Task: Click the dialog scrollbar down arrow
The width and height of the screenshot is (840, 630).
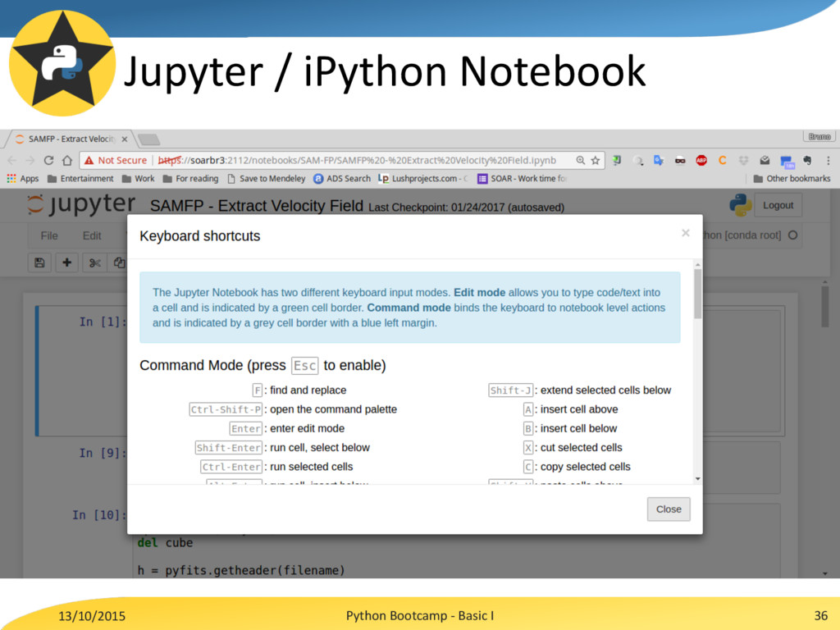Action: click(x=697, y=479)
